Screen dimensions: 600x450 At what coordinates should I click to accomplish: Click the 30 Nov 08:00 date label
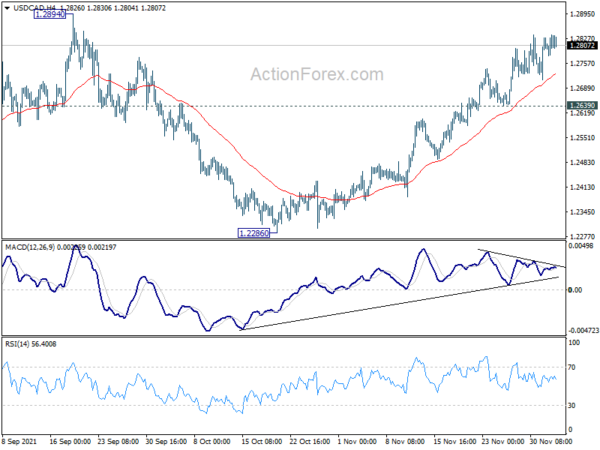(551, 442)
